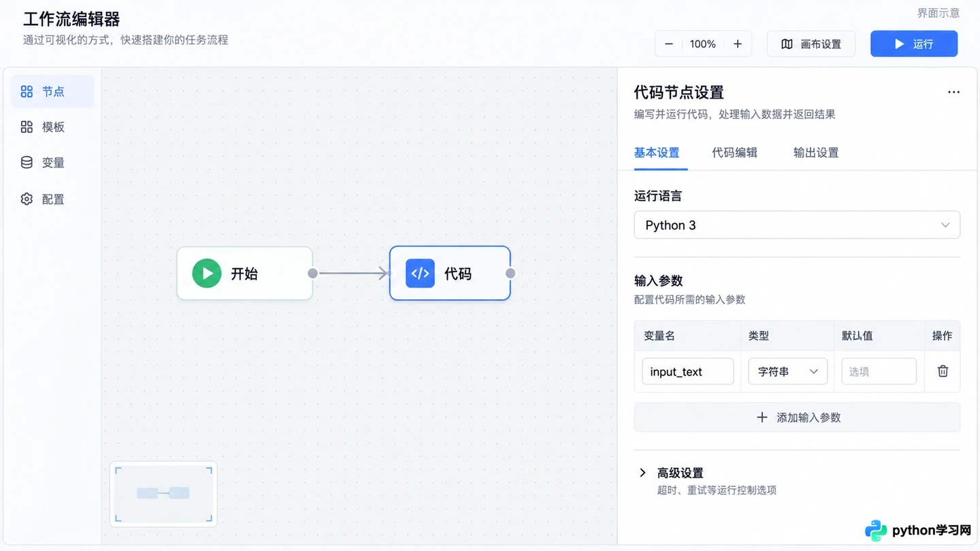This screenshot has height=551, width=980.
Task: Click the output port of 开始 node
Action: coord(312,273)
